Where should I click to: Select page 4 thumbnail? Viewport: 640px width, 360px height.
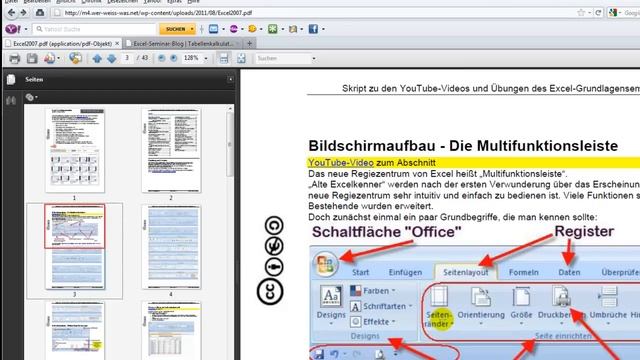[171, 247]
